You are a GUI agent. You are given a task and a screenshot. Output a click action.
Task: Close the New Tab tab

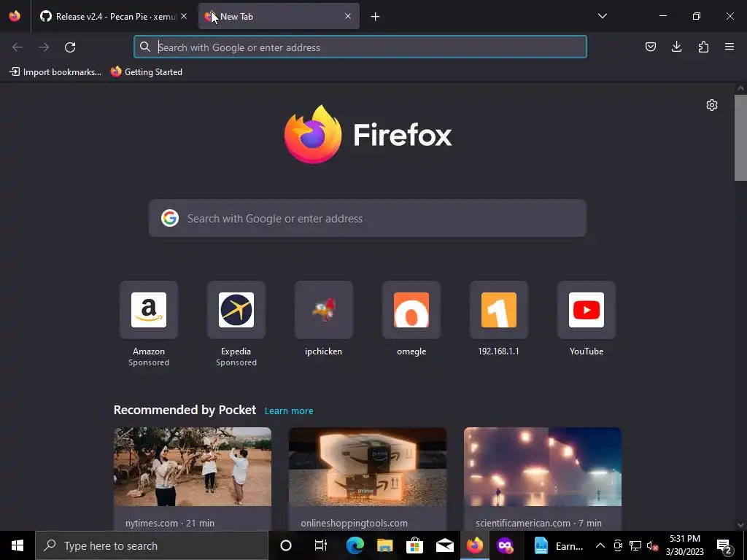click(348, 16)
